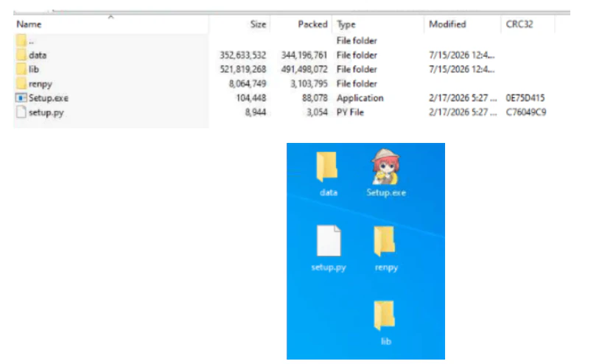This screenshot has height=364, width=602.
Task: Select the lib folder icon in archive list
Action: [x=21, y=69]
